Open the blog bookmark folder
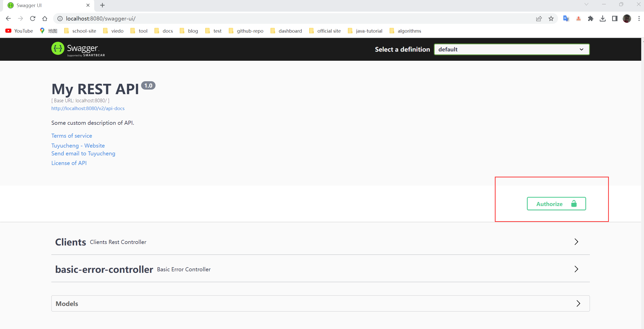 point(189,31)
